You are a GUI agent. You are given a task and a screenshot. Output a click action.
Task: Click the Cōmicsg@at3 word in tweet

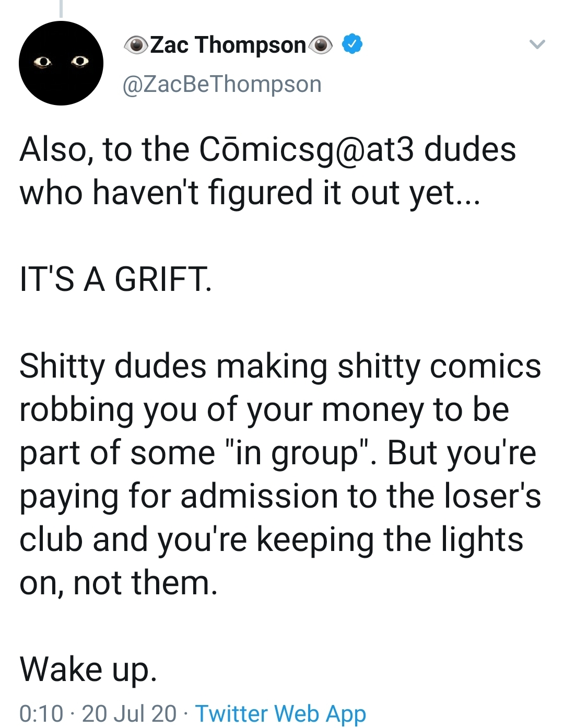pos(307,150)
